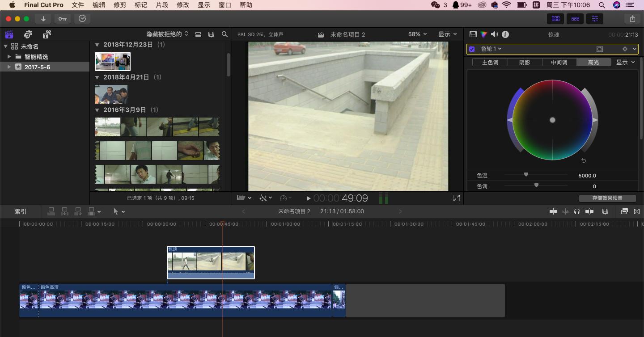Toggle the browser panel visibility button

[x=555, y=19]
